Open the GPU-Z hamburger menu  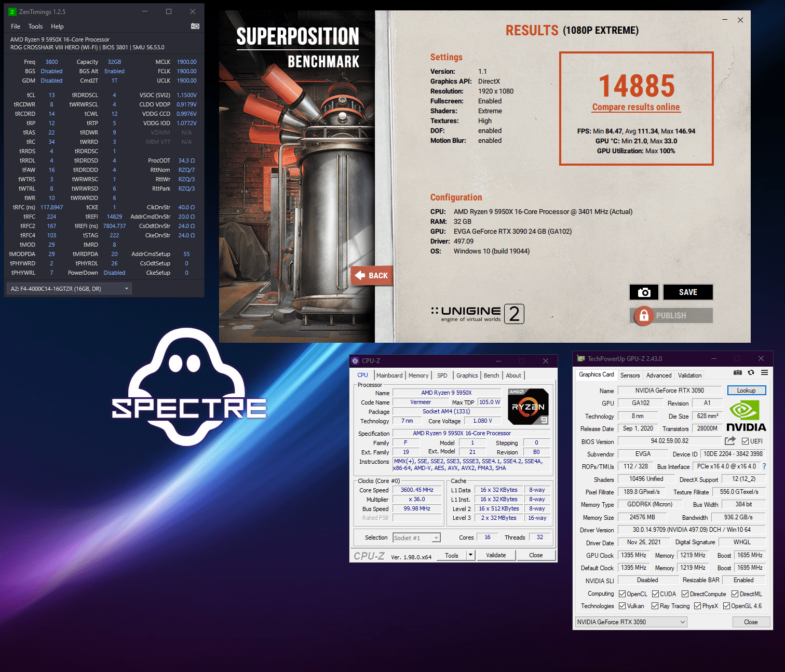[765, 372]
